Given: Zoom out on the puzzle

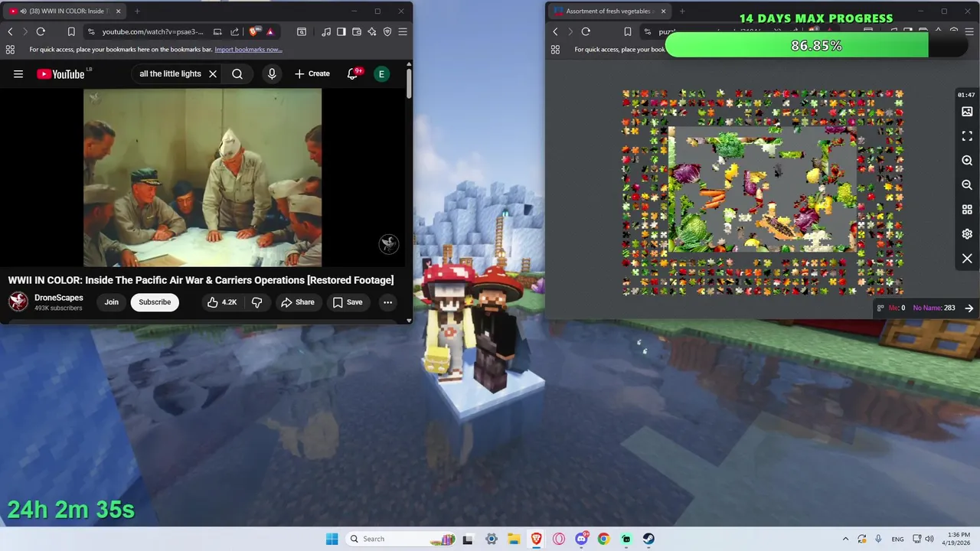Looking at the screenshot, I should click(967, 185).
